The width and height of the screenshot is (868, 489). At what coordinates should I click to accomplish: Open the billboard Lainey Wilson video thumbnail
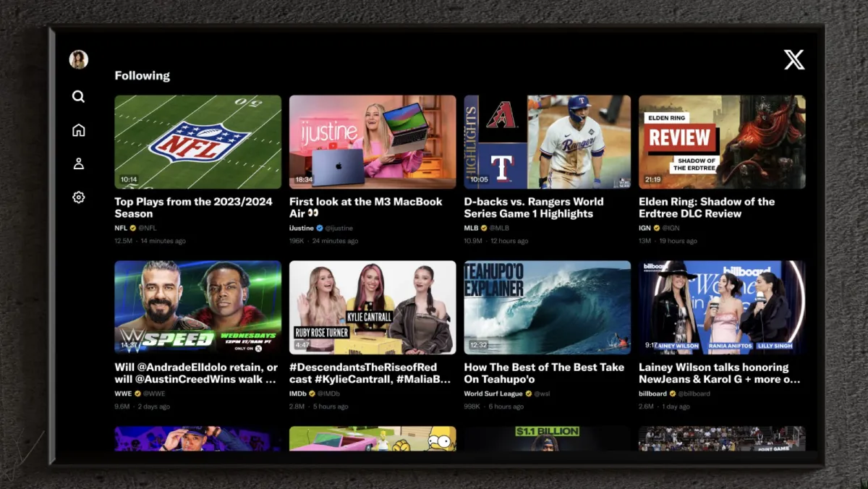coord(722,307)
